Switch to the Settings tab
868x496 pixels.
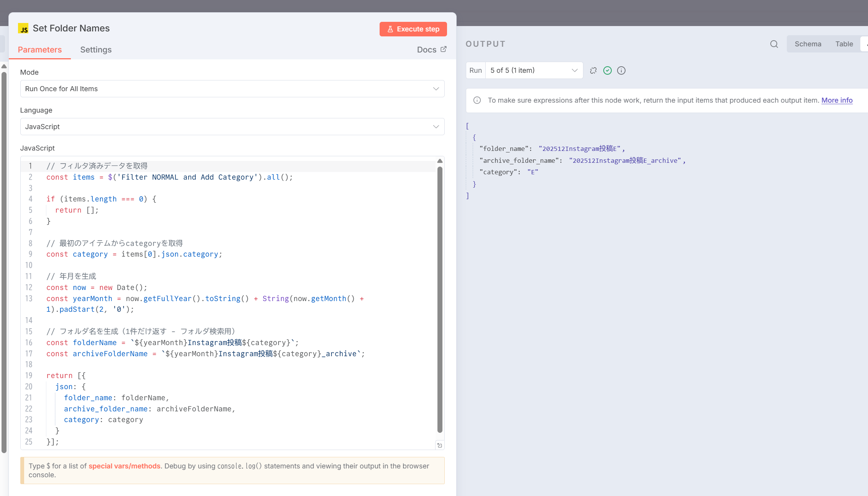[96, 50]
